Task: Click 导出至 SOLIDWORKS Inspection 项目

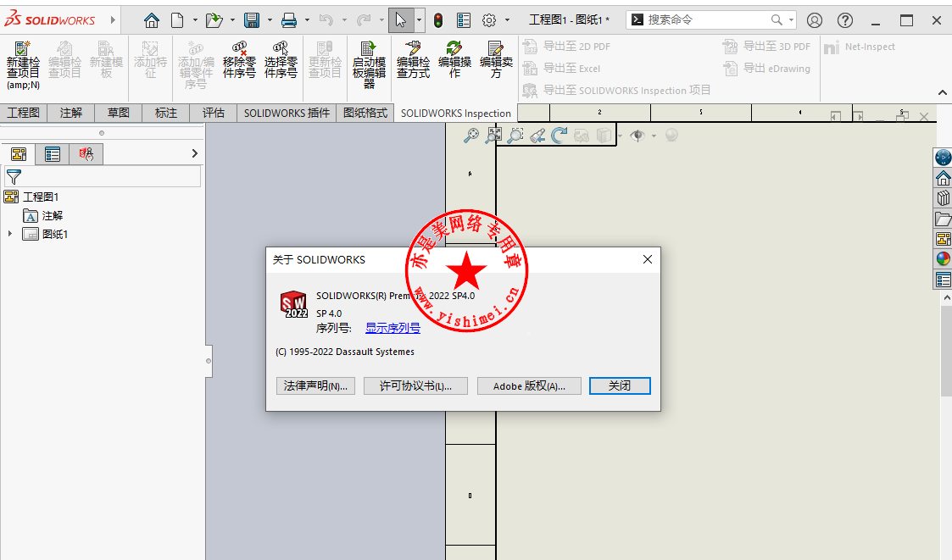Action: click(617, 91)
